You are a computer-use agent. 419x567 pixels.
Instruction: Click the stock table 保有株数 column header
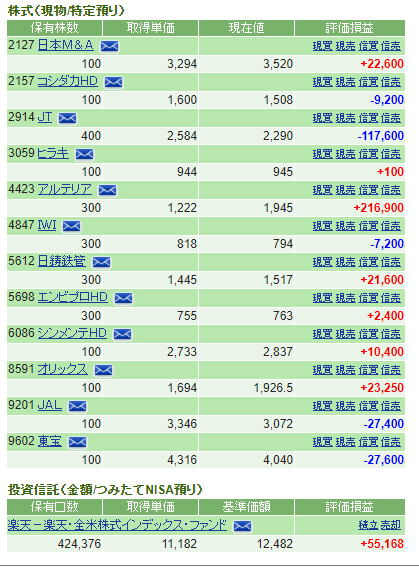click(x=55, y=28)
